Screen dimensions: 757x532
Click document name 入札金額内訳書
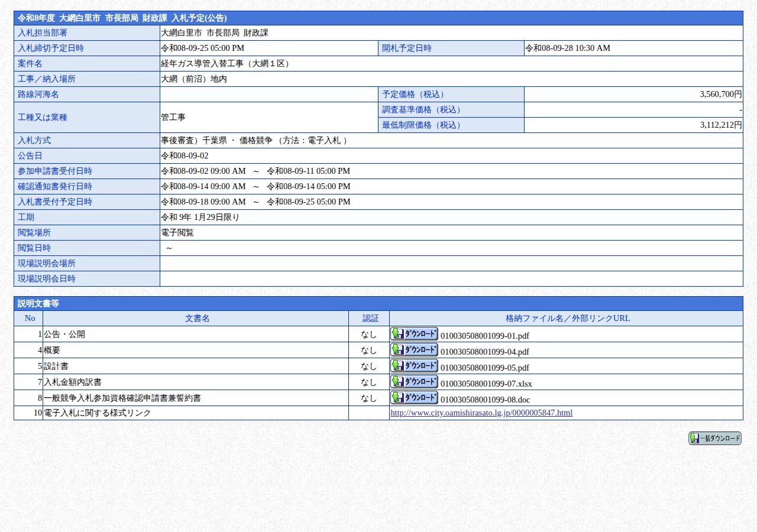tap(73, 382)
